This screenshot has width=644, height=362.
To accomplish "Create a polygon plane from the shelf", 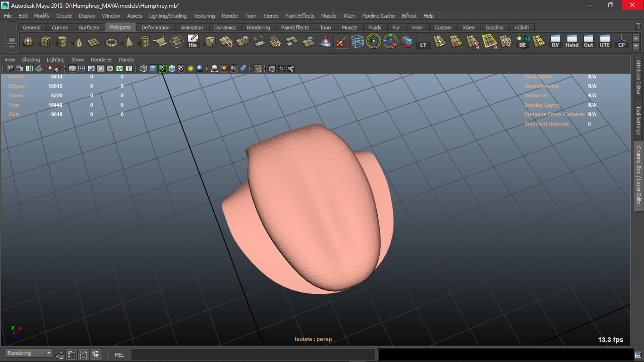I will tap(94, 42).
